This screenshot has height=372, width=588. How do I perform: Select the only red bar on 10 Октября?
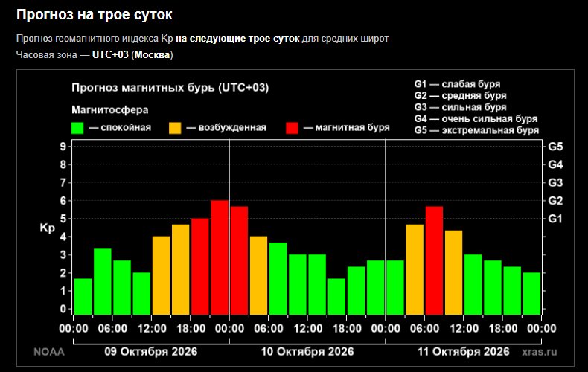[x=239, y=260]
